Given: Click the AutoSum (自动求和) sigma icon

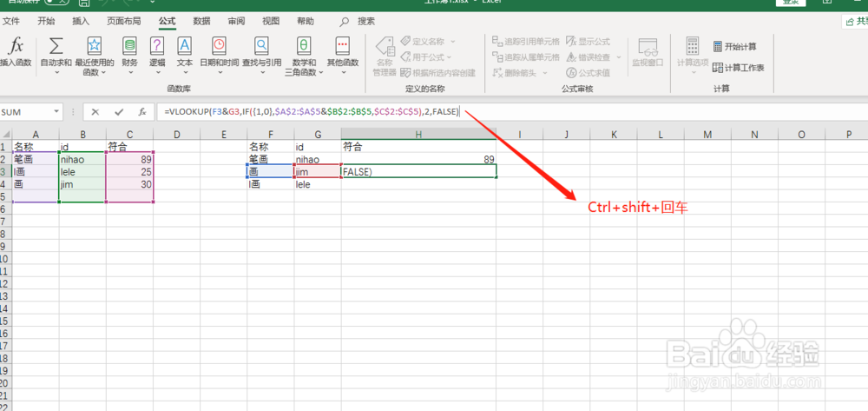Looking at the screenshot, I should point(56,47).
